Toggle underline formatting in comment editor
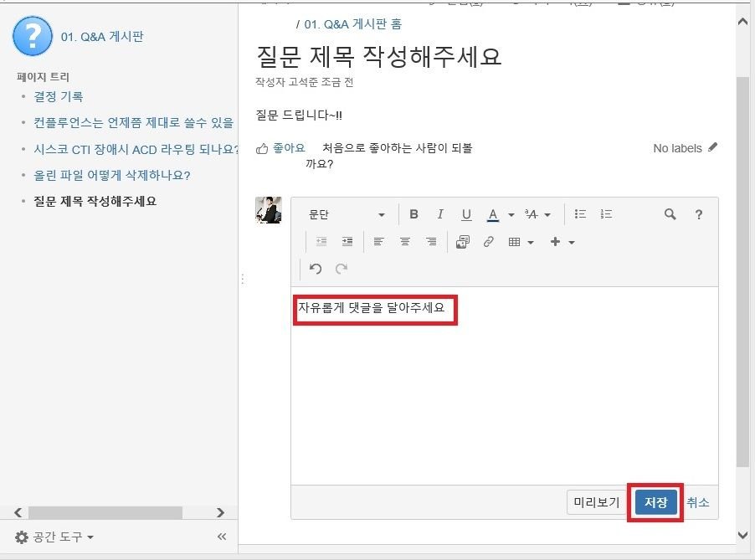 click(466, 214)
